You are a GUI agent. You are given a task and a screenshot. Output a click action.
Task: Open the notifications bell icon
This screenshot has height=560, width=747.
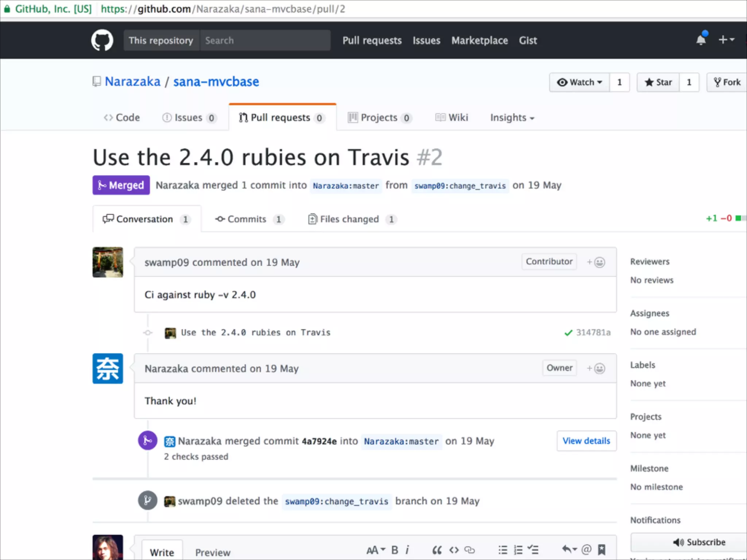coord(701,40)
